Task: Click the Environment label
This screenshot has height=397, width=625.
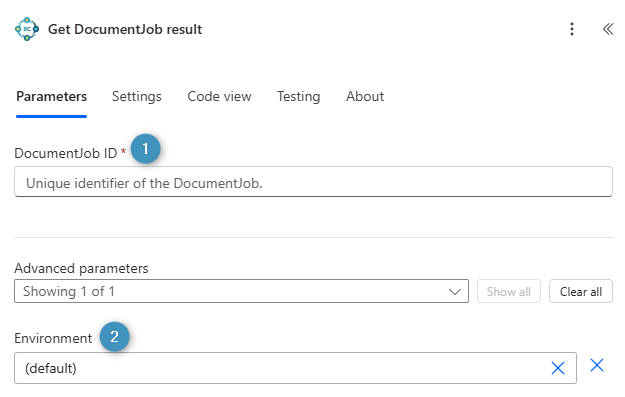Action: (x=53, y=338)
